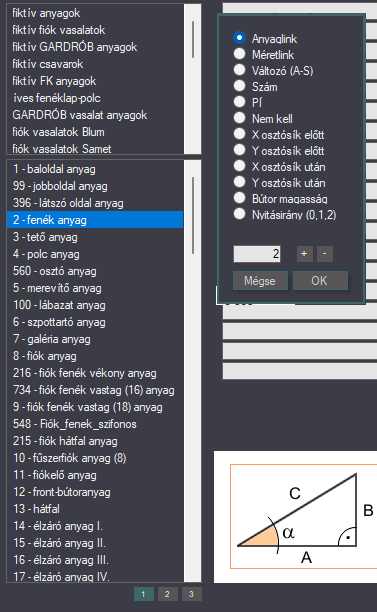Select '3 - tető anyag' row

[95, 237]
